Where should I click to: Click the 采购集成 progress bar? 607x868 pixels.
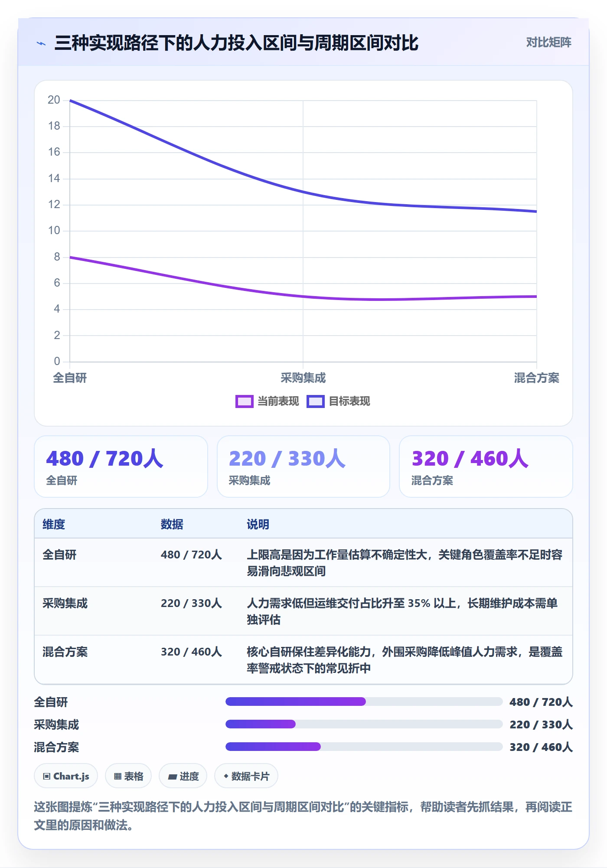pos(364,724)
